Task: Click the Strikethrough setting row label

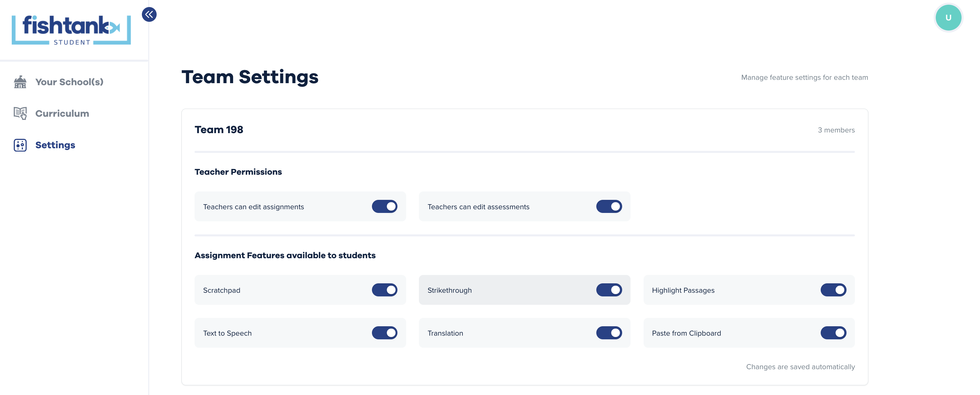Action: pos(449,290)
